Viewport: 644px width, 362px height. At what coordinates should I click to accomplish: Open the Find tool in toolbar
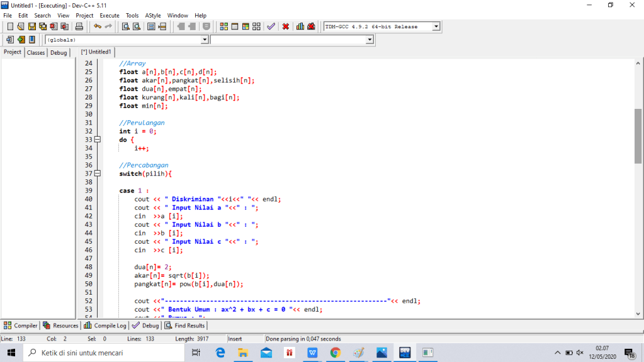(126, 26)
